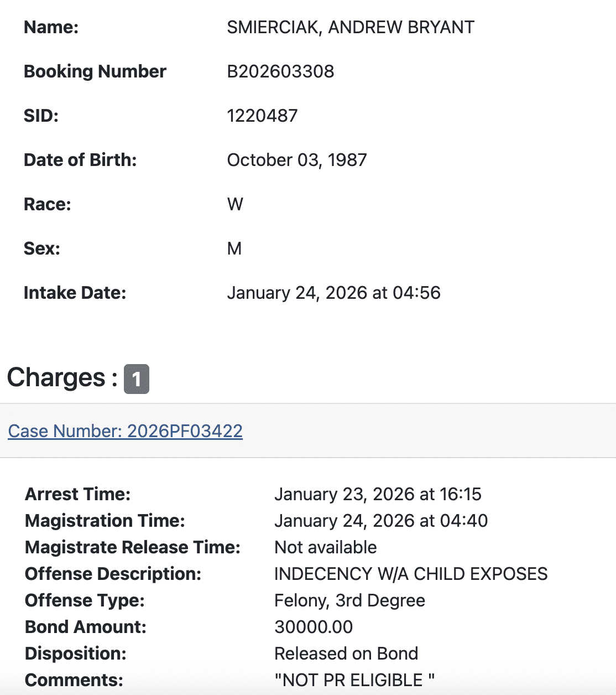Click the bond amount 30000.00
The width and height of the screenshot is (616, 695).
click(314, 627)
